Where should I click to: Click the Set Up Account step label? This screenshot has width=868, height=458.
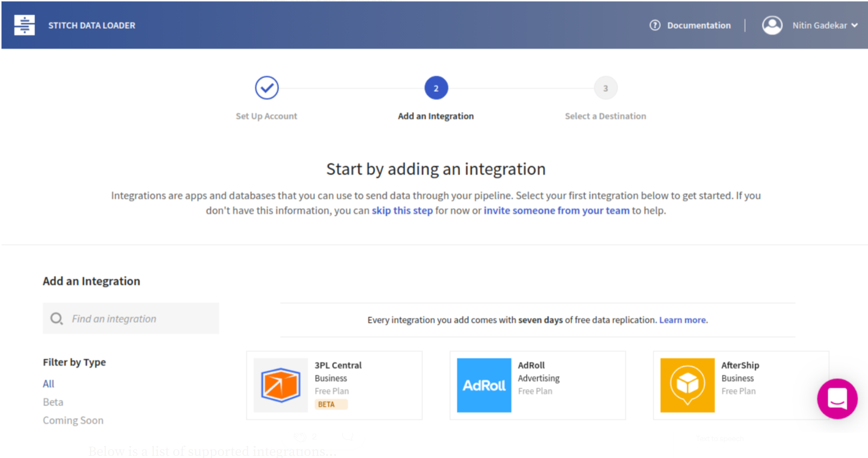(266, 116)
